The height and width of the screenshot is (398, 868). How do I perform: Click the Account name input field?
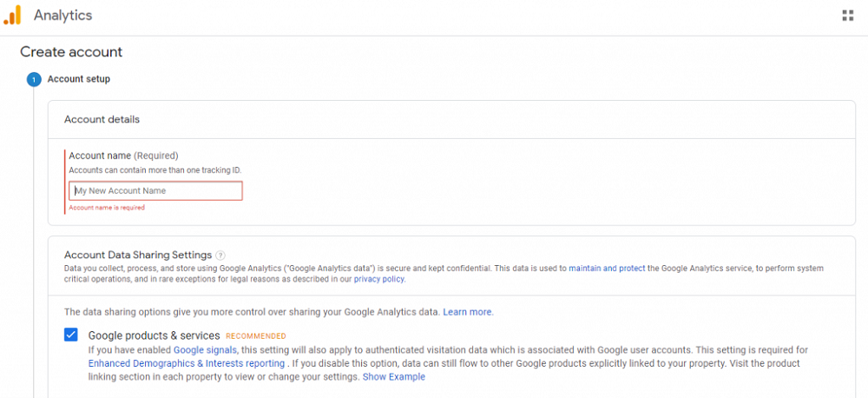coord(155,191)
